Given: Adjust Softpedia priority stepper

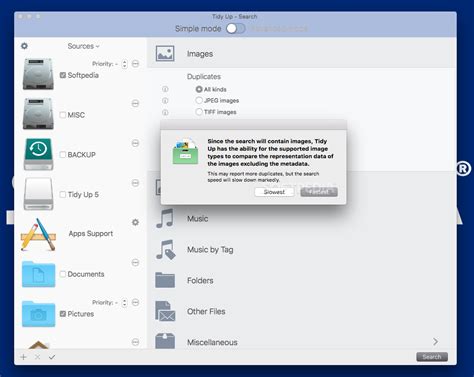Looking at the screenshot, I should coord(124,64).
